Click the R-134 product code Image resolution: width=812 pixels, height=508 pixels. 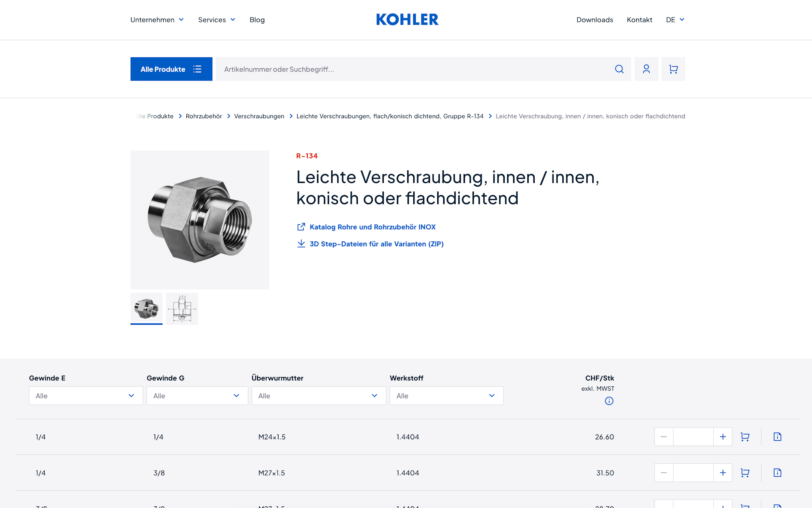[307, 156]
